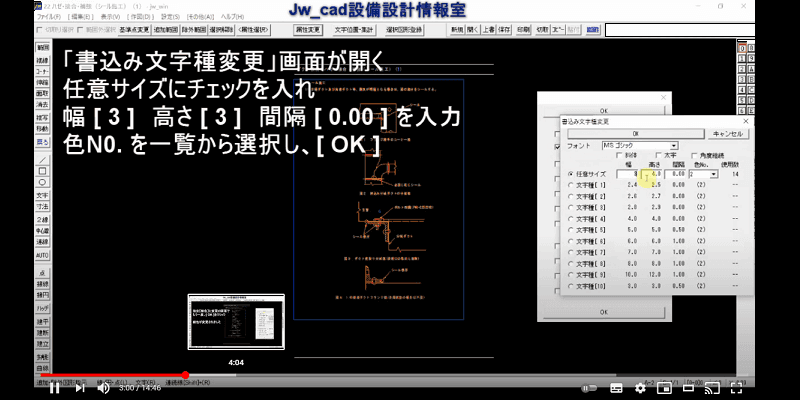Click the 基準点変更 button
The image size is (800, 400).
click(134, 30)
